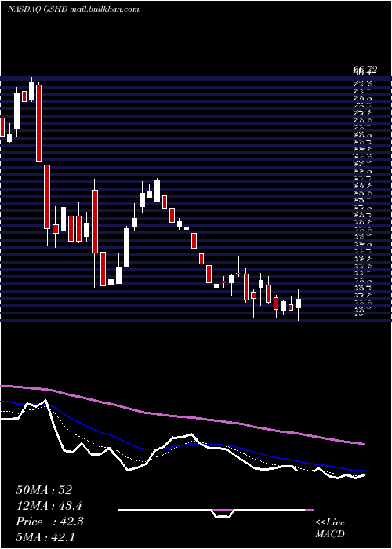Click the 50MA : 52 label
The width and height of the screenshot is (392, 549).
[x=44, y=490]
